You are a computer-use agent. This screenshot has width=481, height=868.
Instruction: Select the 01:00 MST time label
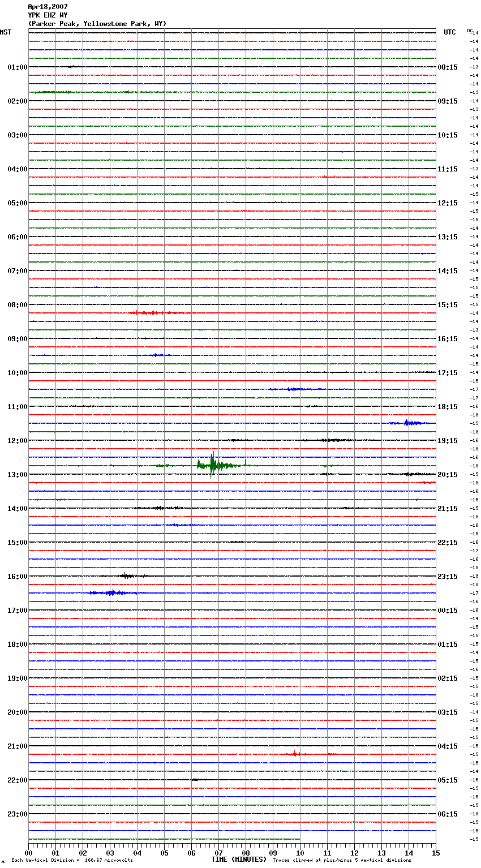click(x=17, y=67)
